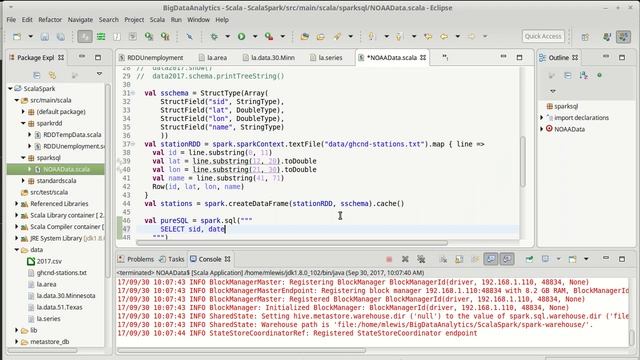
Task: Toggle Word Wrap in Console toolbar
Action: [475, 259]
